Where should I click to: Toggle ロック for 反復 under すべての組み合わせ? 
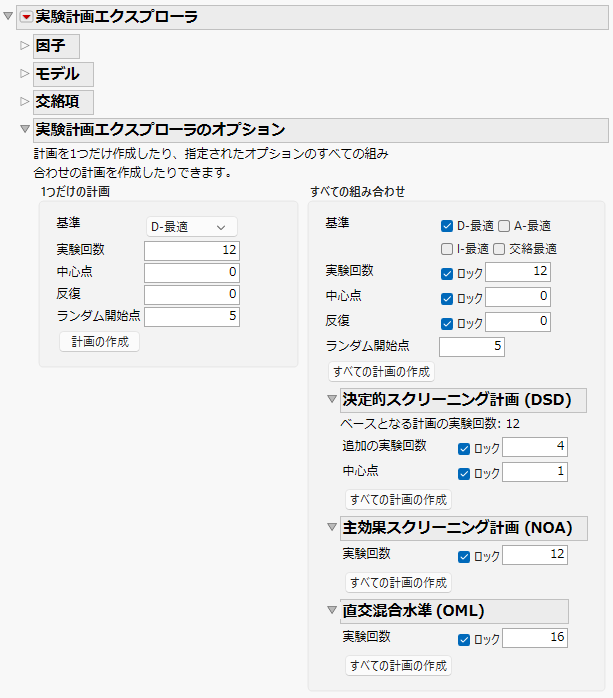[447, 324]
